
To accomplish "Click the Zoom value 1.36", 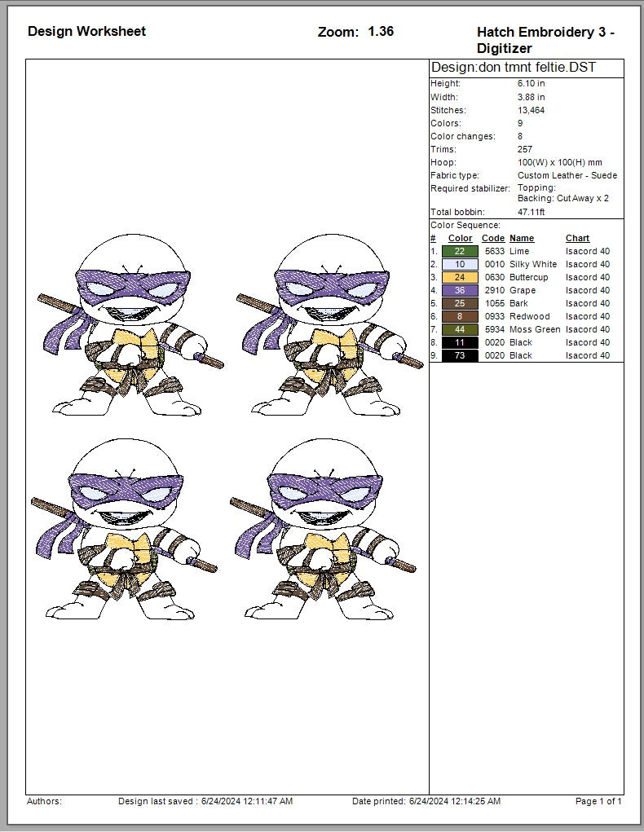I will (381, 31).
